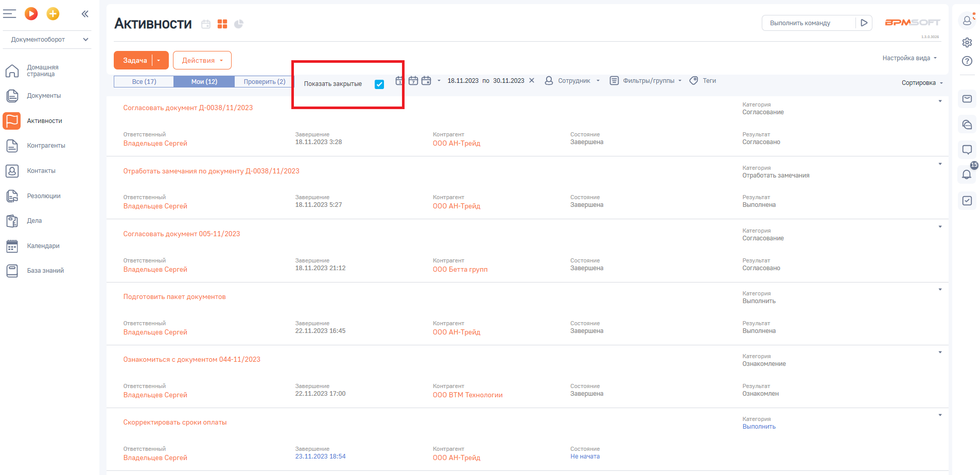Open the hamburger navigation menu
The height and width of the screenshot is (475, 980).
[x=9, y=14]
